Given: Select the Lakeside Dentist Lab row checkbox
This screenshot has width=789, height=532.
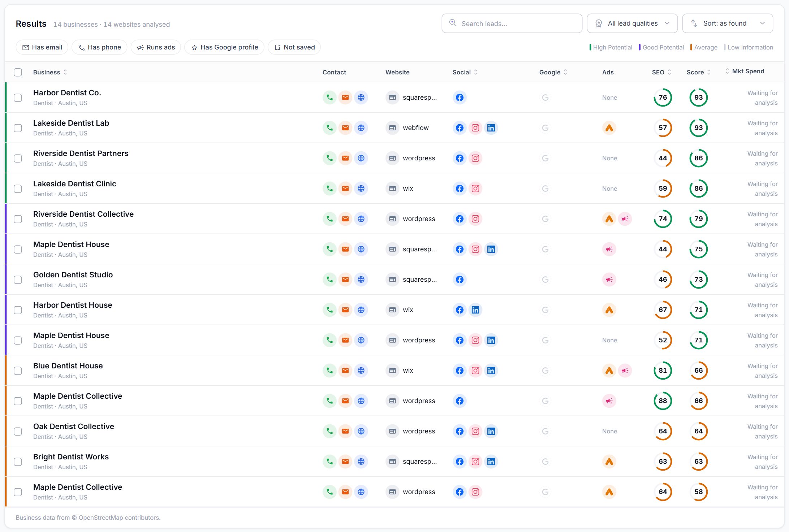Looking at the screenshot, I should (18, 128).
